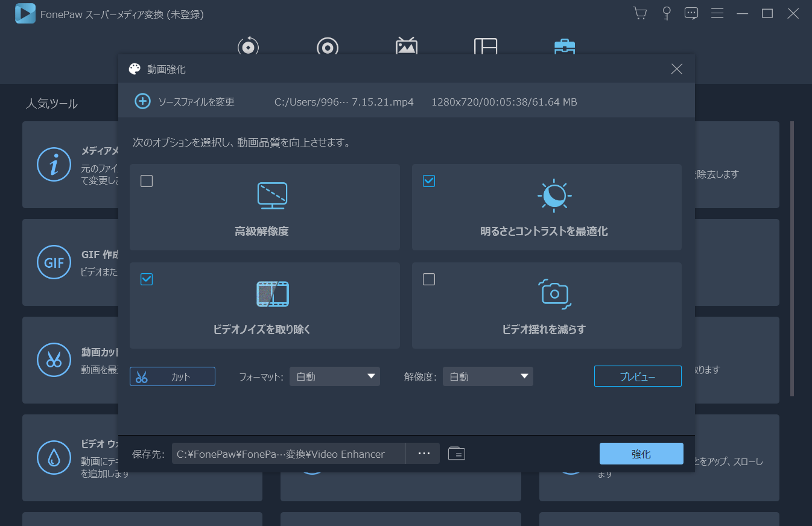Click the 強化 button
Viewport: 812px width, 526px height.
click(641, 454)
